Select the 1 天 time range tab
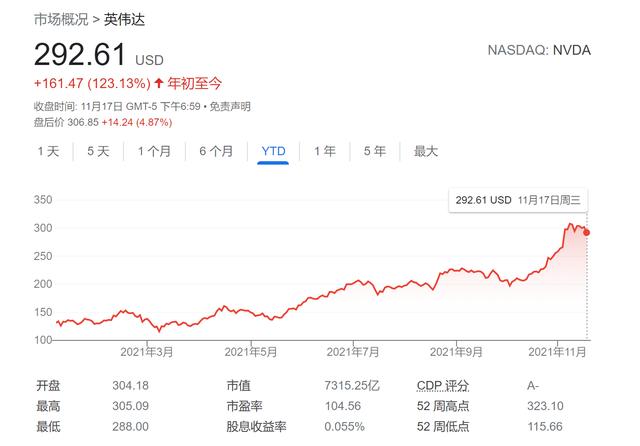 [49, 151]
